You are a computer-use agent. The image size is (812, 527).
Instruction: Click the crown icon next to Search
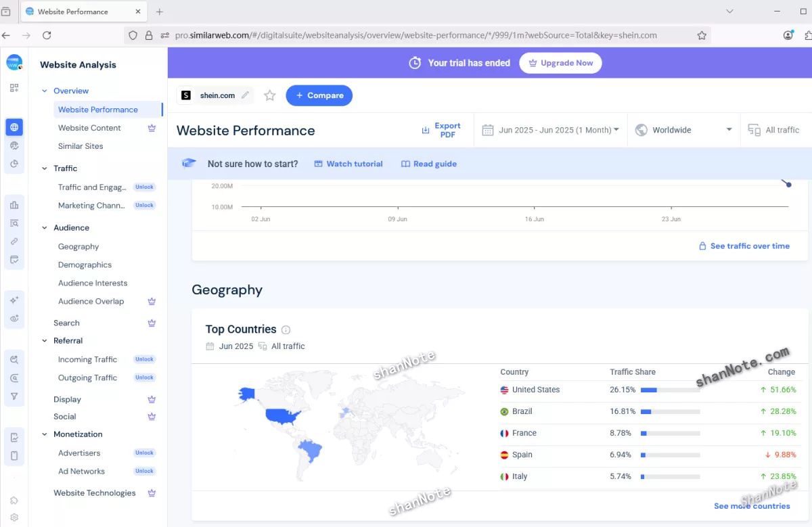tap(152, 323)
